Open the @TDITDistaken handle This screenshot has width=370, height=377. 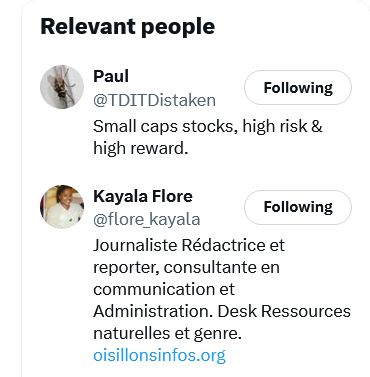click(155, 100)
